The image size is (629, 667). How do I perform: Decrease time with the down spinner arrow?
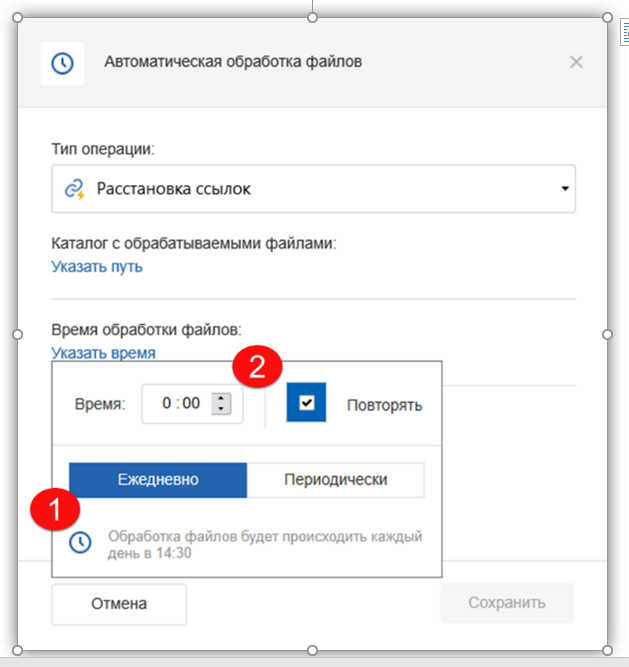tap(223, 410)
